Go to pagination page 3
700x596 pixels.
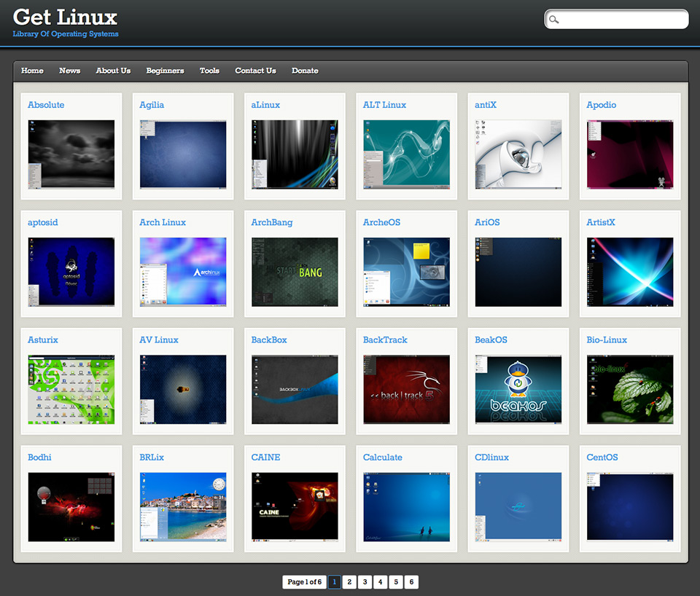point(365,581)
